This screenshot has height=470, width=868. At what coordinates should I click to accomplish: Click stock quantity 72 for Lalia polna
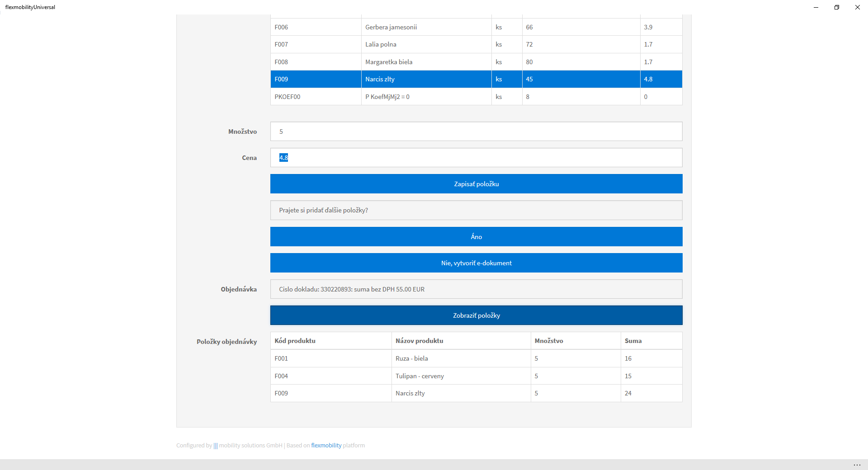coord(581,44)
